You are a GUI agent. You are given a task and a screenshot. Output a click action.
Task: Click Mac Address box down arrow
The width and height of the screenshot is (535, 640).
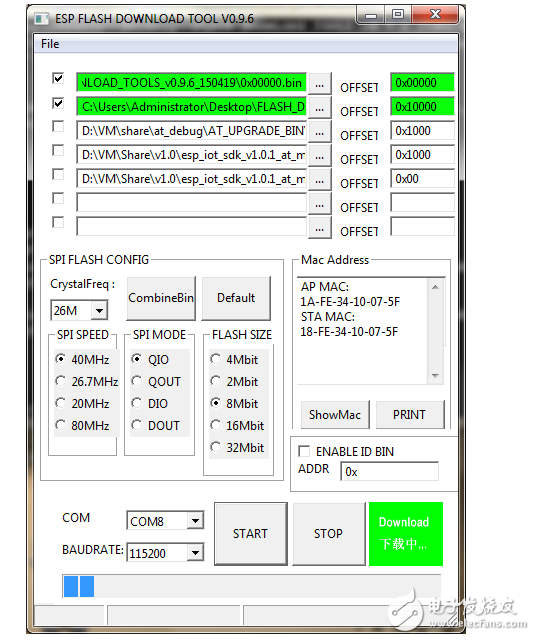pyautogui.click(x=435, y=376)
